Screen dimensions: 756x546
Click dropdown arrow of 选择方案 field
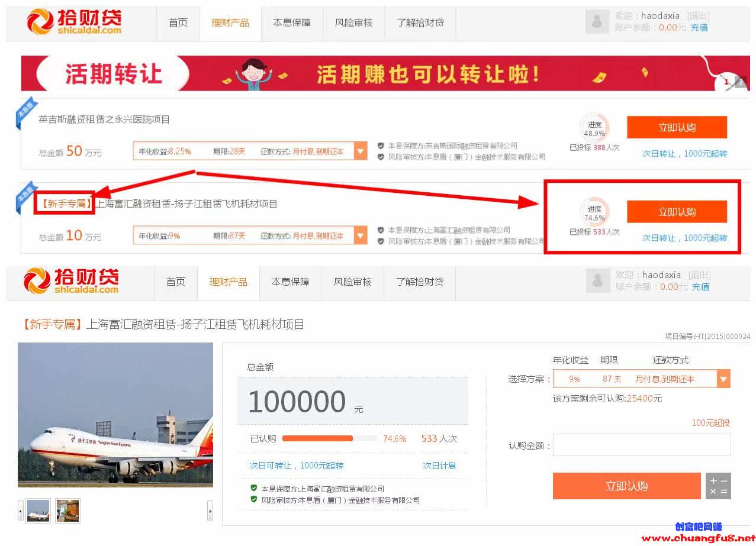click(x=723, y=379)
